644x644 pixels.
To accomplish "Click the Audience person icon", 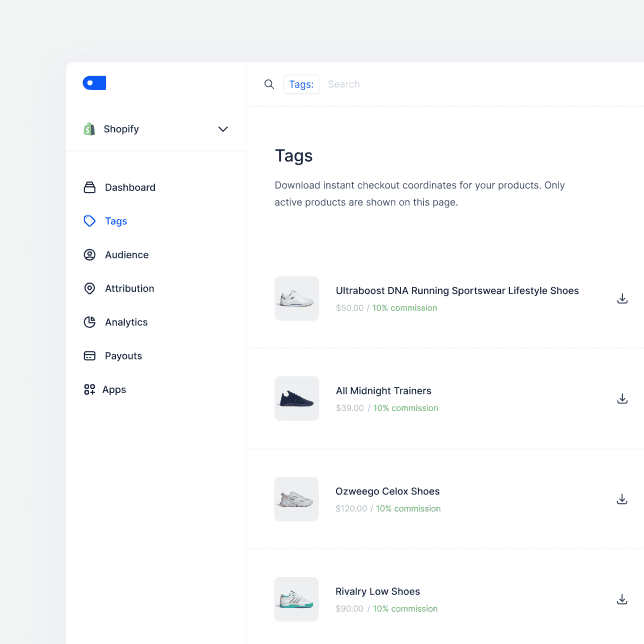I will [90, 255].
